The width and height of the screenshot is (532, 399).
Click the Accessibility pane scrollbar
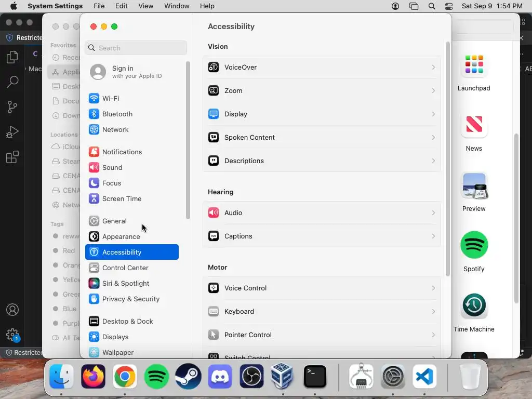click(447, 159)
